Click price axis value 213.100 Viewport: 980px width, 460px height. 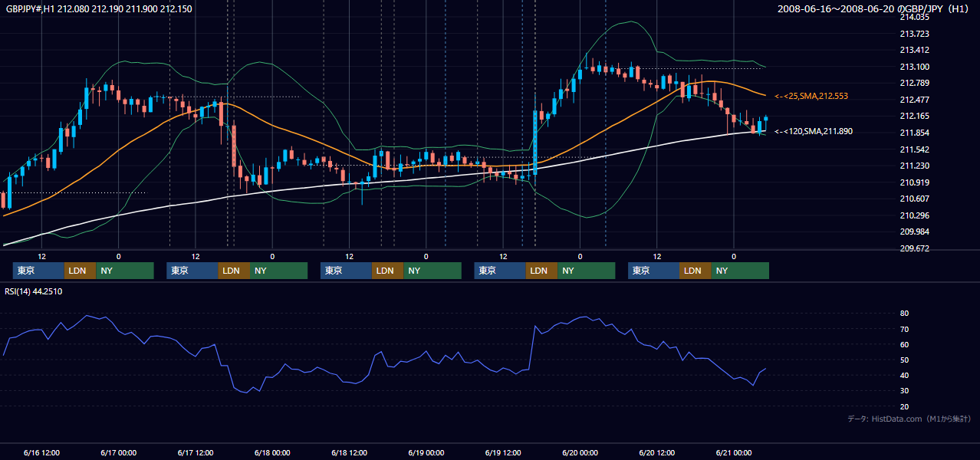coord(914,67)
